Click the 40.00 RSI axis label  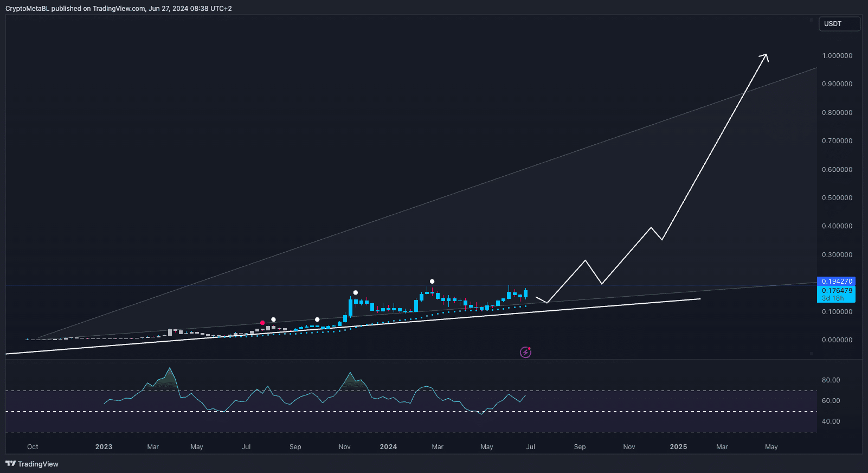point(831,421)
